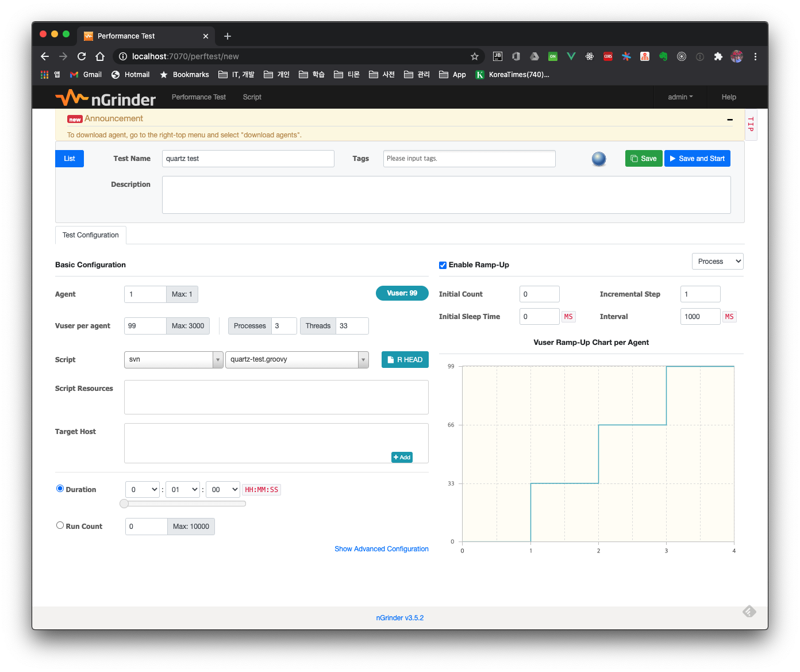Screen dimensions: 800x672
Task: Click Show Advanced Configuration link
Action: pos(381,549)
